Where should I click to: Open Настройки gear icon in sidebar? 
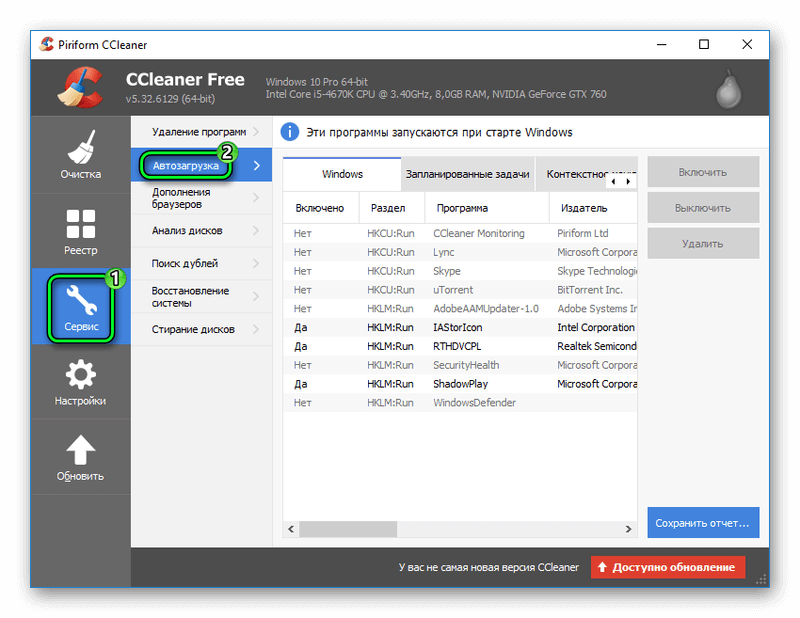point(80,376)
